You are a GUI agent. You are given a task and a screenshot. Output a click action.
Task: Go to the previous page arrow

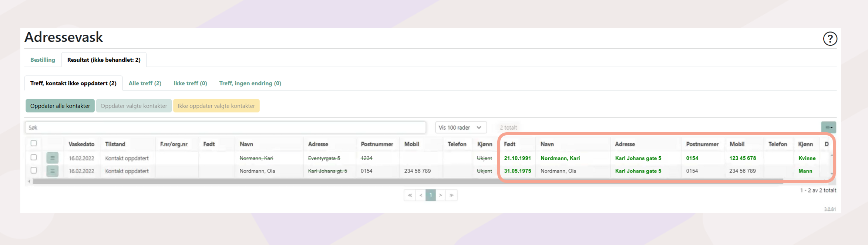(x=421, y=195)
